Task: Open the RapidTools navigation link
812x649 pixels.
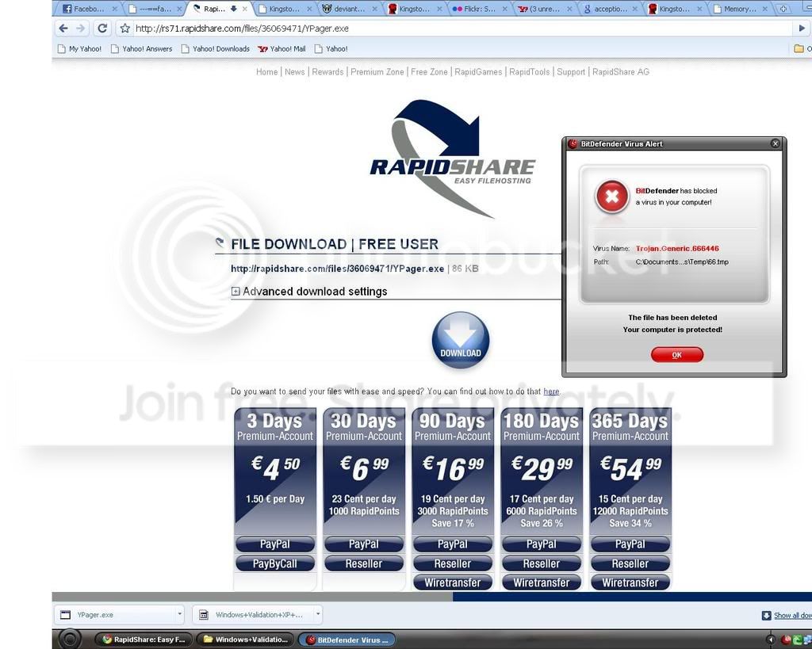Action: click(529, 72)
